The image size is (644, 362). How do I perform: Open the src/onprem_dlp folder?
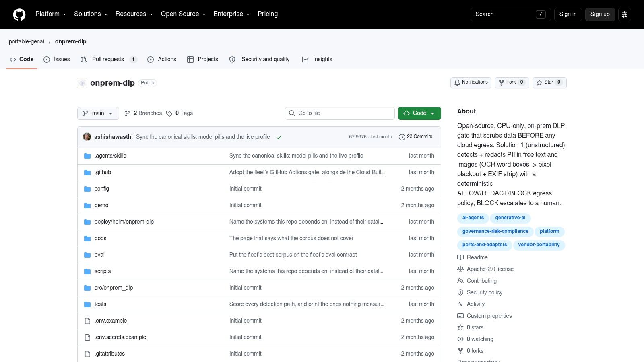coord(114,288)
